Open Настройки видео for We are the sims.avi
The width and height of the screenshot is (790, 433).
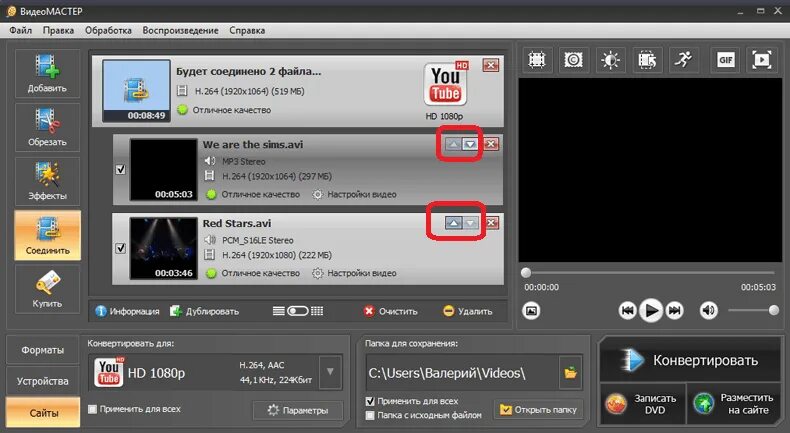click(354, 195)
